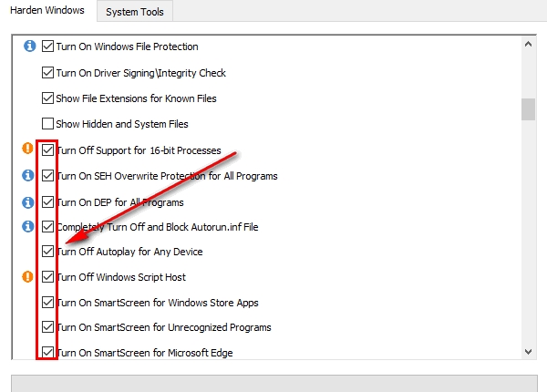
Task: Toggle Turn Off Autoplay for Any Device
Action: pyautogui.click(x=47, y=251)
